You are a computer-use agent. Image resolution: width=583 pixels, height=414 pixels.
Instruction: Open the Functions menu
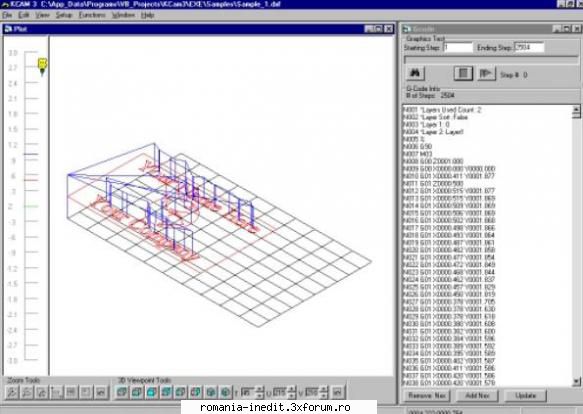click(92, 15)
